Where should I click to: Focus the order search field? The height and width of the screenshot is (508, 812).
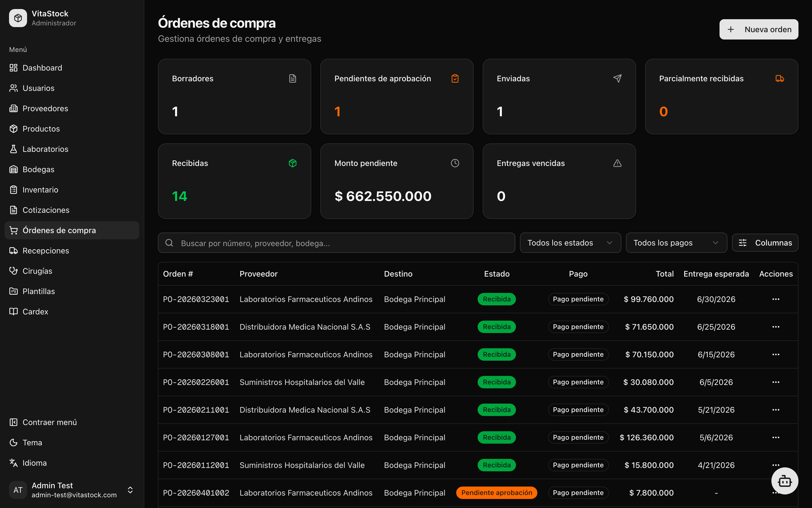click(337, 243)
